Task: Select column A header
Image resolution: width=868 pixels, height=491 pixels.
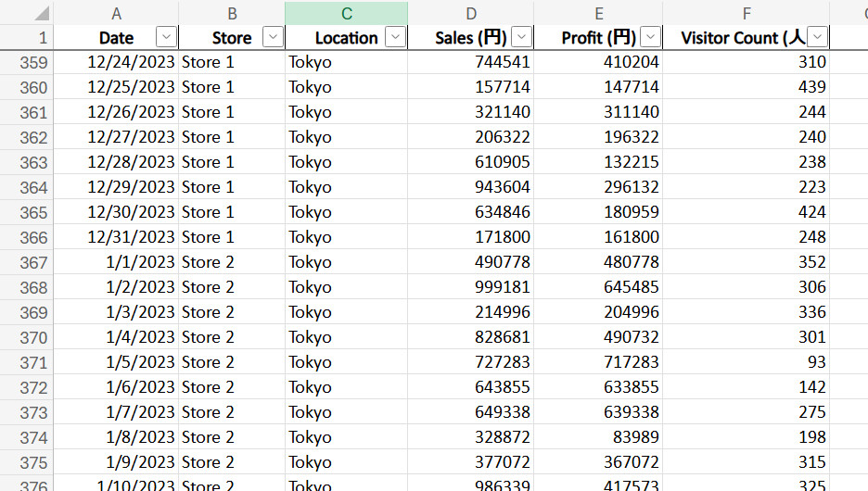Action: click(x=116, y=13)
